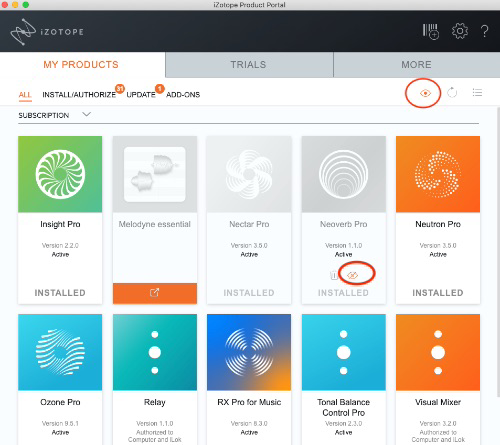Switch to list view icon
Viewport: 500px width, 445px height.
point(477,93)
